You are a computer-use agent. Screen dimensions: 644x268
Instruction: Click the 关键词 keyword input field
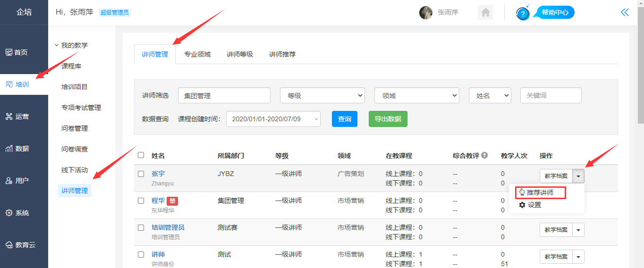[551, 95]
